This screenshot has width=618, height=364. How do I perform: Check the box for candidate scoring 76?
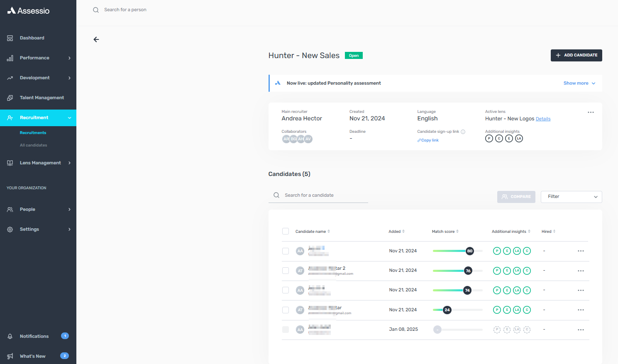[286, 271]
